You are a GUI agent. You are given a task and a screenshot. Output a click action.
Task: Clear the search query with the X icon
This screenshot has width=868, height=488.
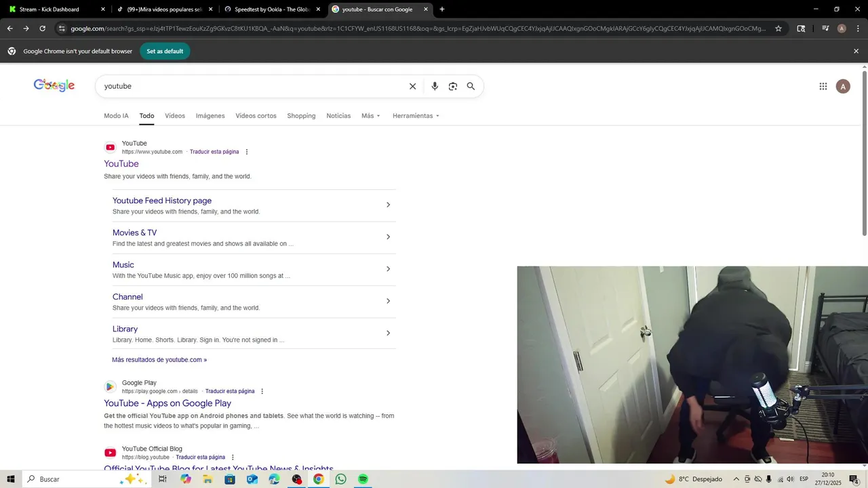click(412, 86)
